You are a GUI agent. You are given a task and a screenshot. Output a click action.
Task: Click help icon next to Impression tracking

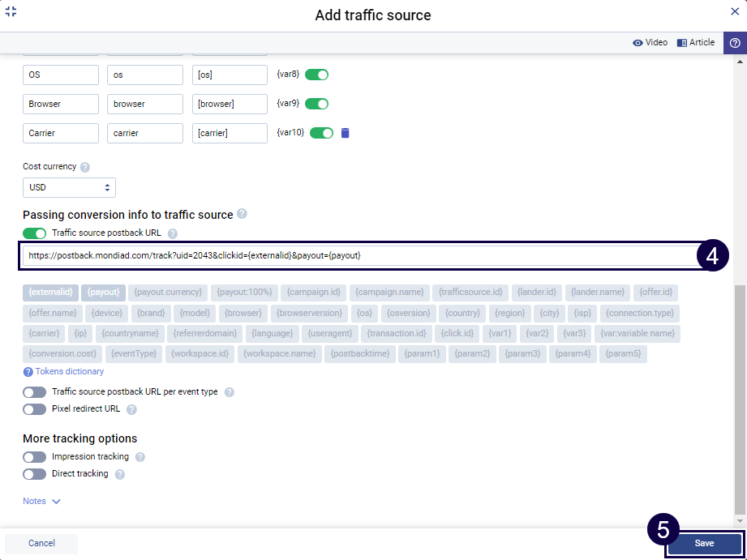click(x=140, y=457)
